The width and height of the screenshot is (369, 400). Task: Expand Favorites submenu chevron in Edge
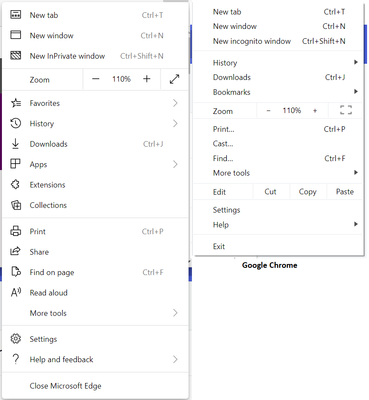point(175,103)
